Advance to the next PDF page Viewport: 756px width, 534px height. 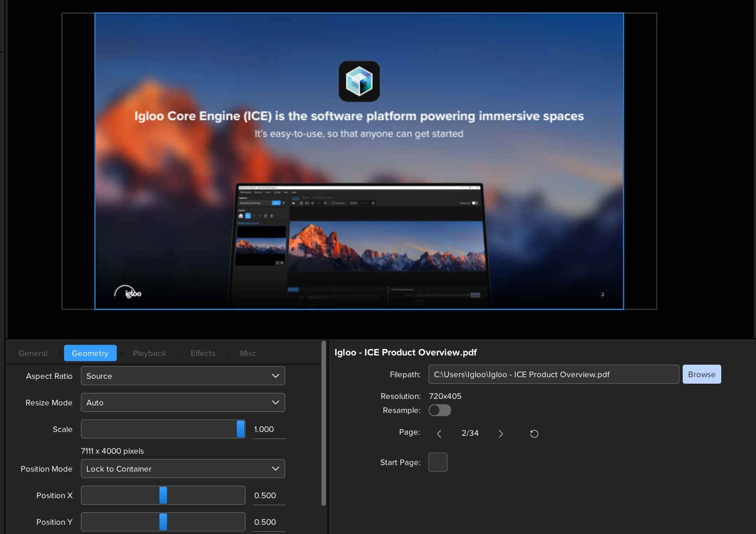tap(501, 434)
